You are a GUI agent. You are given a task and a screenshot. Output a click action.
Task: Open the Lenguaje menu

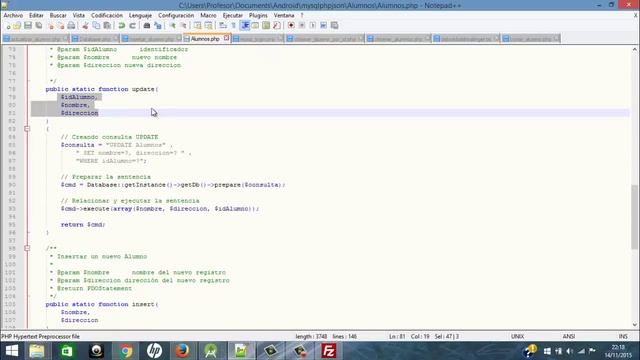coord(140,15)
